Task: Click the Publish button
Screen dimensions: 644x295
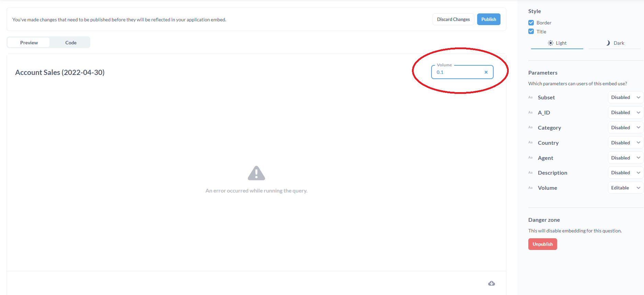Action: pyautogui.click(x=489, y=19)
